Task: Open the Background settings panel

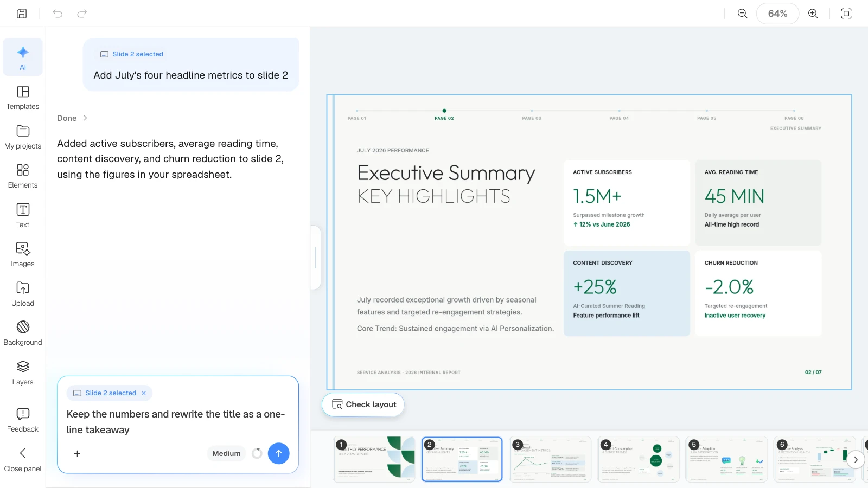Action: 23,333
